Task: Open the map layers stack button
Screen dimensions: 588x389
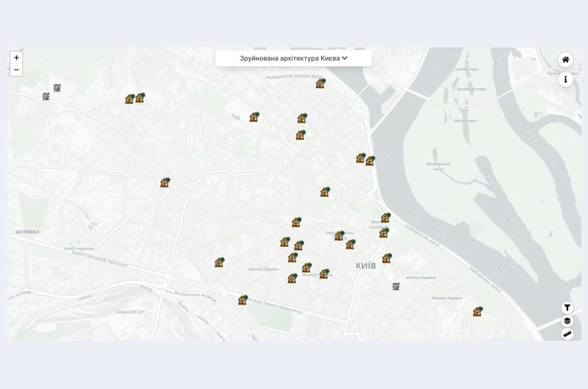Action: pyautogui.click(x=567, y=321)
